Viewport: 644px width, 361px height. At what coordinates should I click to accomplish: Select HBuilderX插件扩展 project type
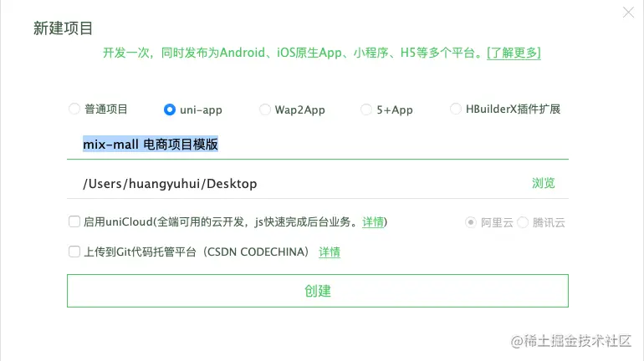coord(456,109)
